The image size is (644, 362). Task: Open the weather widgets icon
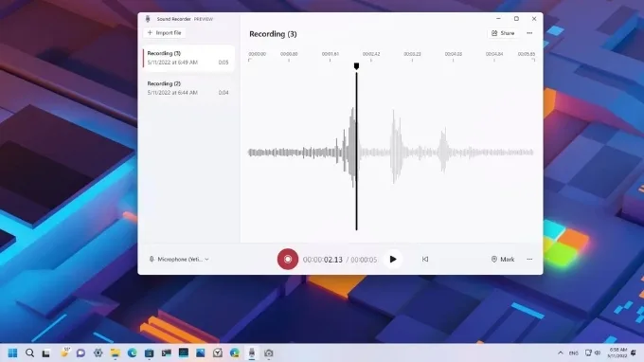pos(65,353)
